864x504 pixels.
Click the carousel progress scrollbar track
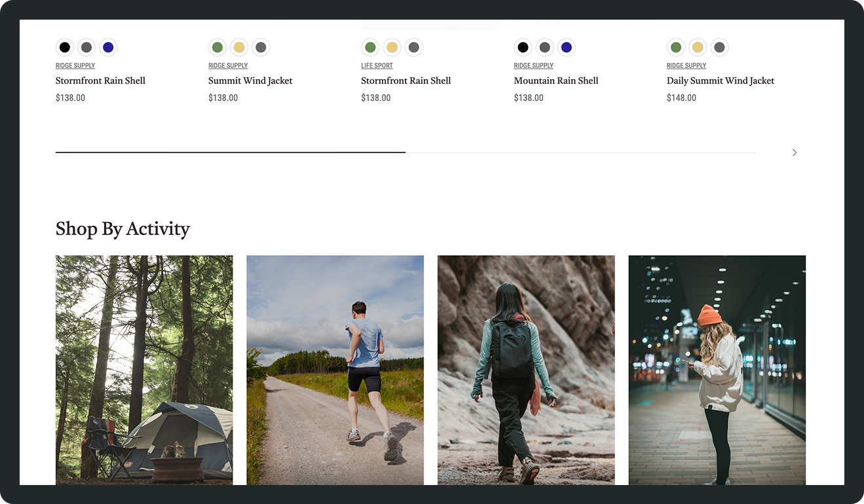(x=580, y=153)
